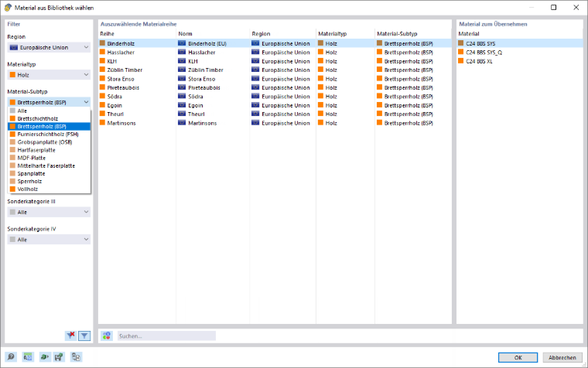The width and height of the screenshot is (588, 368).
Task: Select MDF-Platte option
Action: (49, 158)
